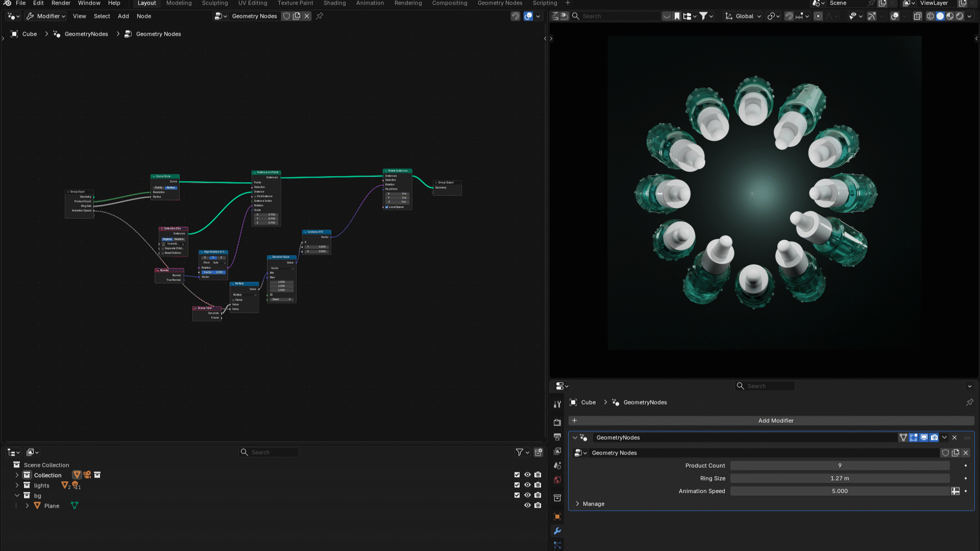Click the outliner Search field
Screen dimensions: 980x551
(x=269, y=452)
